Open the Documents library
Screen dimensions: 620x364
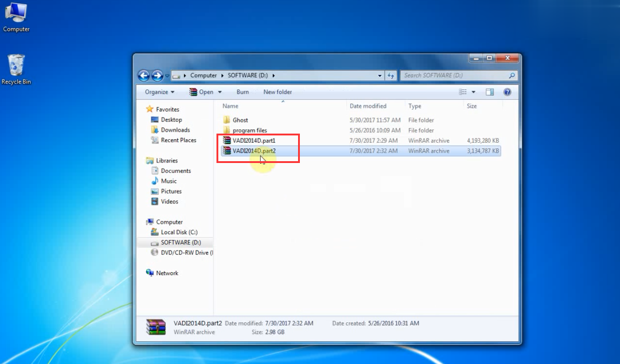click(x=175, y=171)
